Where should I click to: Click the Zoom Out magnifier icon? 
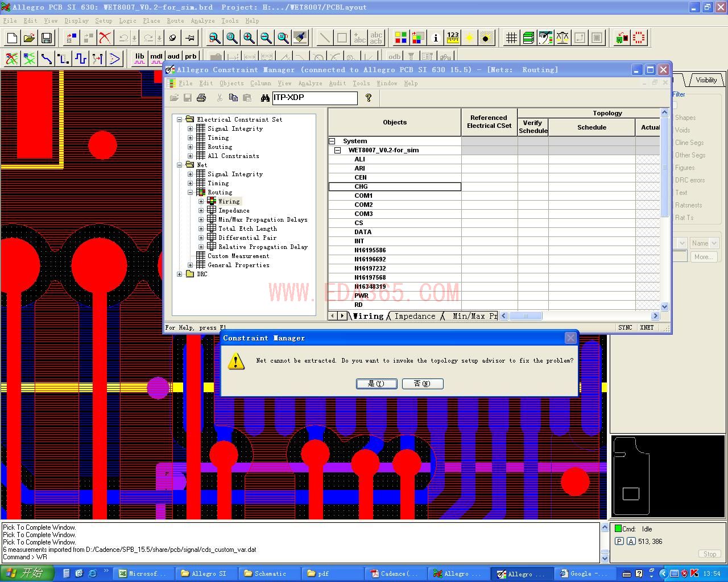click(266, 38)
